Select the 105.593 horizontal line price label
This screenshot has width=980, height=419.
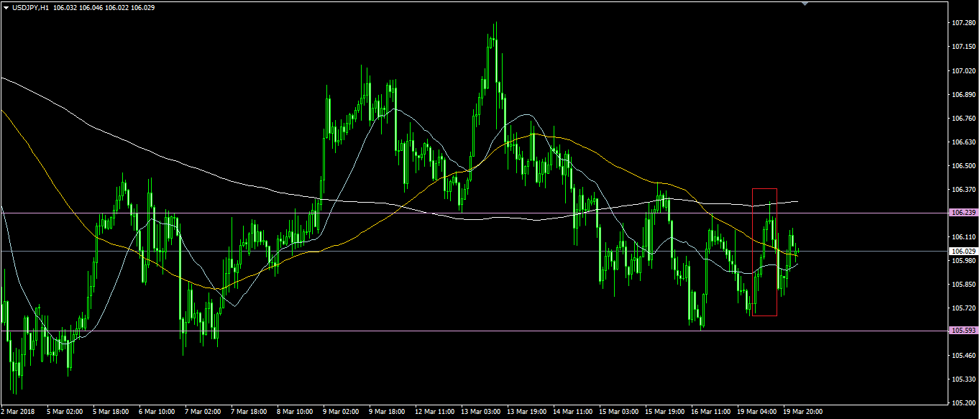click(963, 331)
